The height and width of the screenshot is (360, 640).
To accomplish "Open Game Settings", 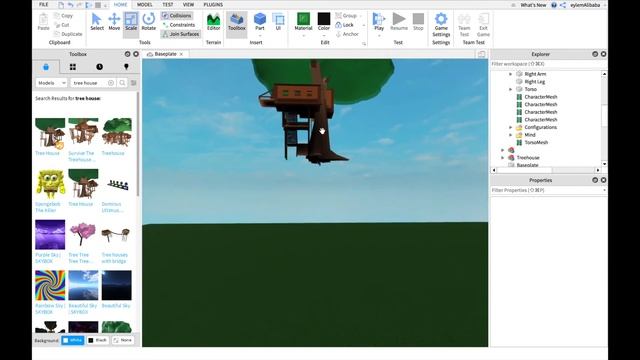I will 441,24.
